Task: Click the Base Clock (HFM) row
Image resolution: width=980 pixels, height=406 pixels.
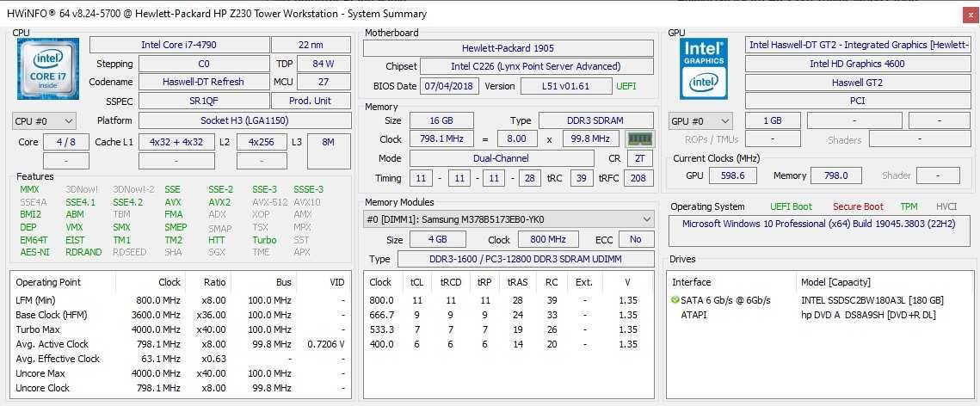Action: 180,315
